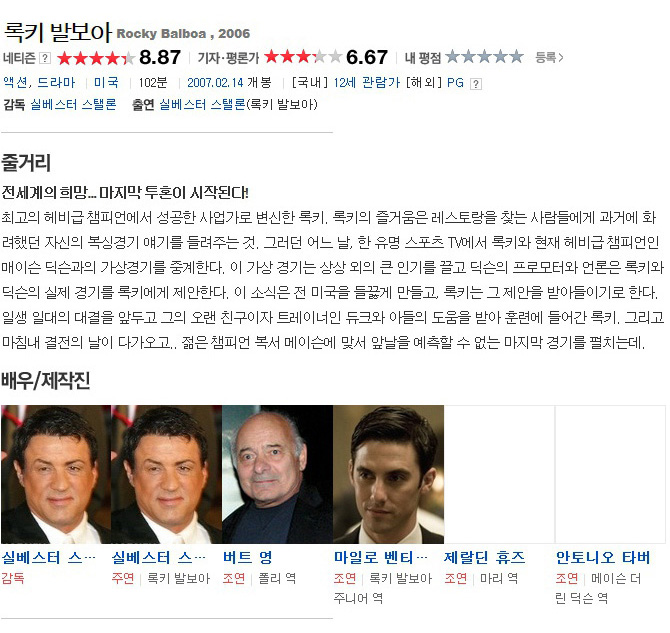Click the lead-actor 실베스터 스탤론 photo
Screen dimensions: 670x633
[x=167, y=474]
